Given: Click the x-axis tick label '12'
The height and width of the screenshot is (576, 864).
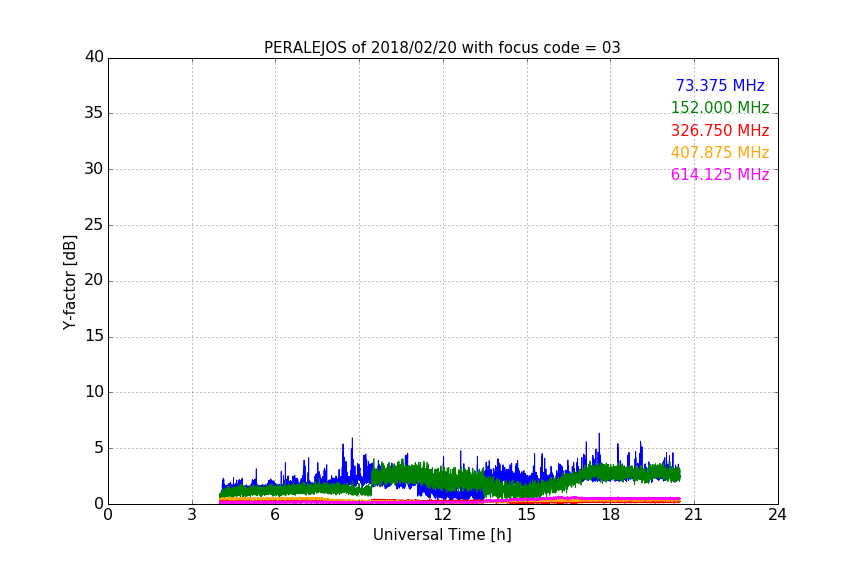Looking at the screenshot, I should tap(443, 515).
